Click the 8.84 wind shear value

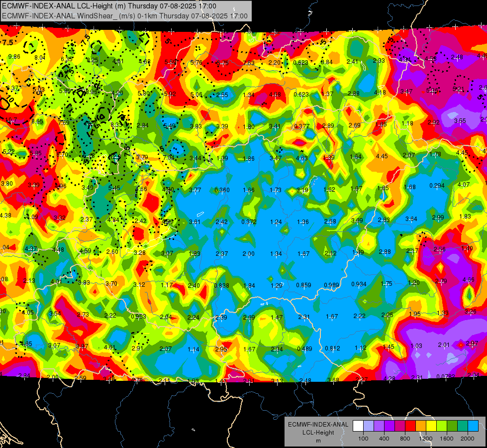coord(327,62)
